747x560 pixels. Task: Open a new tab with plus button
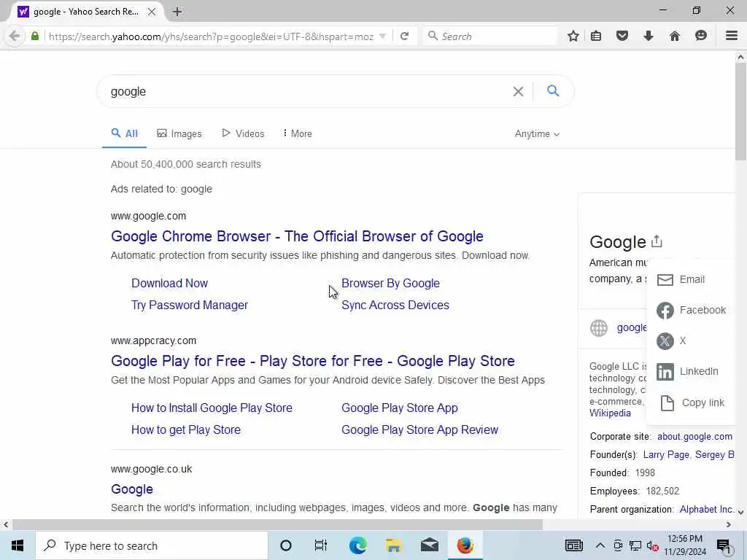coord(177,12)
